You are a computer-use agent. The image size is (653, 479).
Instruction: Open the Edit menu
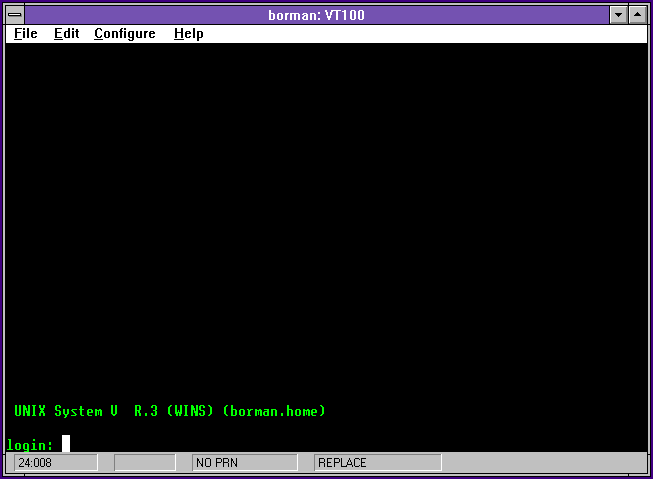pos(66,33)
